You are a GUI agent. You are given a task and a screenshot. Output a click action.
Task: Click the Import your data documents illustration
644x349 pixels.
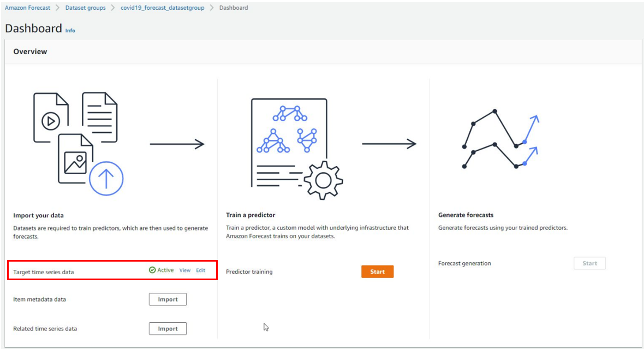(79, 144)
